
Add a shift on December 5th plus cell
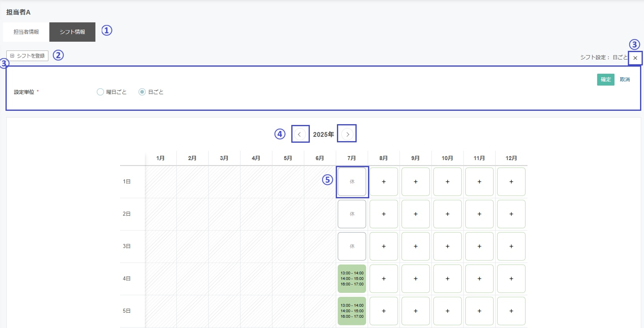coord(511,311)
